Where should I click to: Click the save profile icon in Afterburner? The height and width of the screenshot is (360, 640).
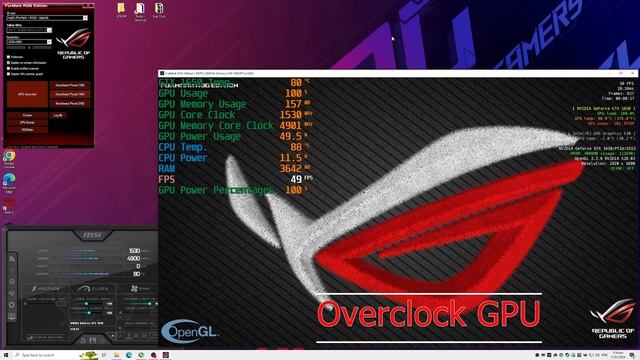pos(93,340)
